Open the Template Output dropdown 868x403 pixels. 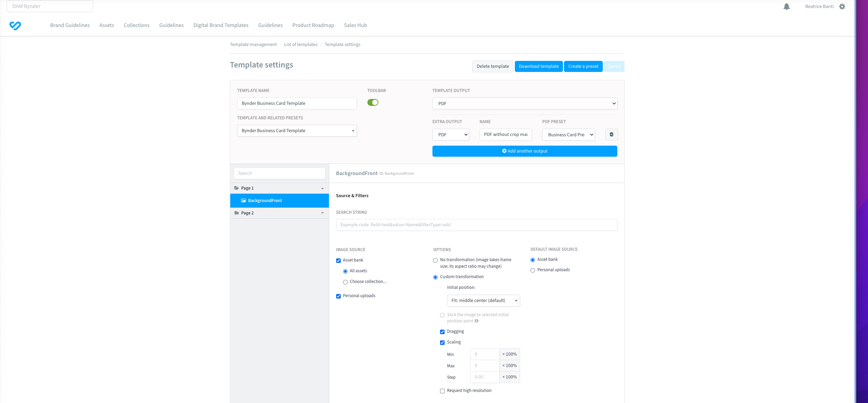tap(525, 103)
